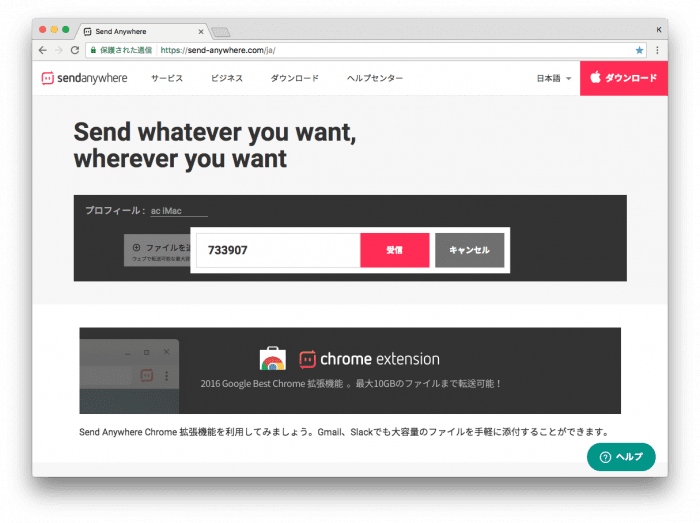Open the ダウンロード nav menu item
Image resolution: width=700 pixels, height=523 pixels.
(x=295, y=78)
